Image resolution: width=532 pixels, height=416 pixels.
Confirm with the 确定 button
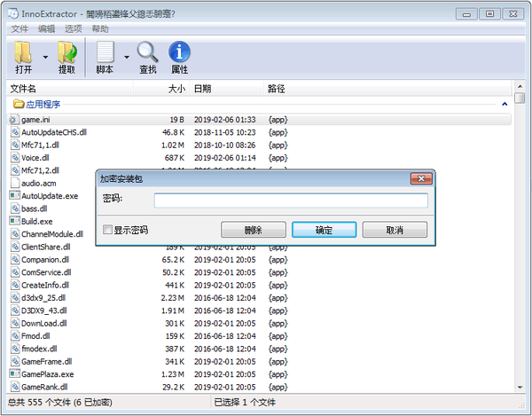(x=324, y=230)
